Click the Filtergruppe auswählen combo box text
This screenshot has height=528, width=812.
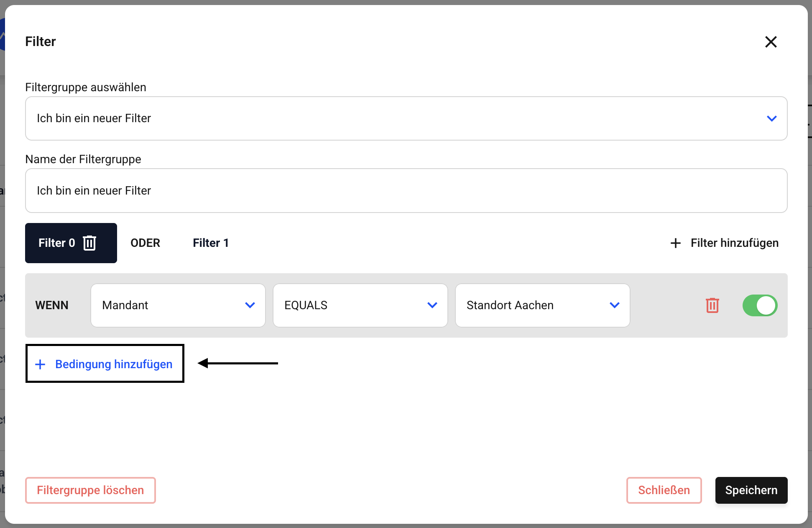click(x=94, y=118)
